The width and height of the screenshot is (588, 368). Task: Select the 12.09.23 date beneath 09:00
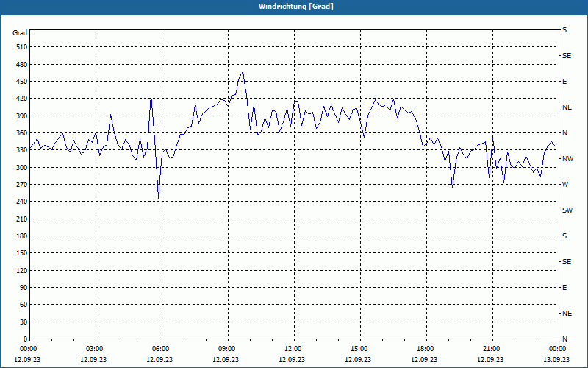(x=226, y=359)
